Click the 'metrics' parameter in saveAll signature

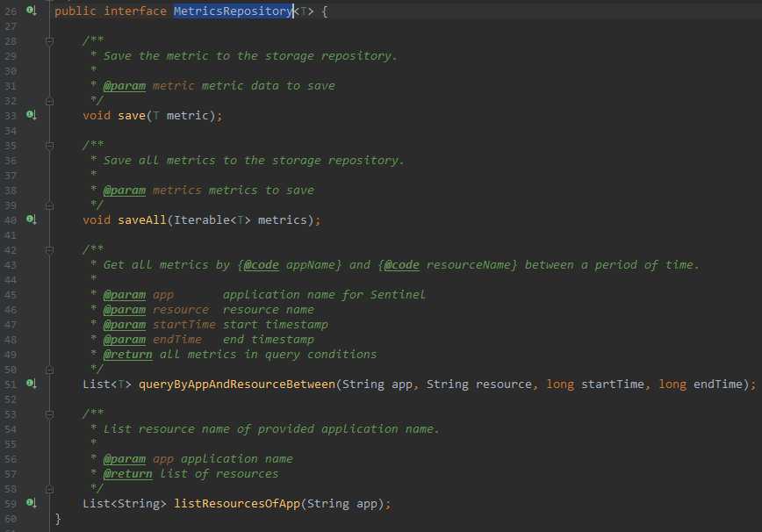(283, 220)
